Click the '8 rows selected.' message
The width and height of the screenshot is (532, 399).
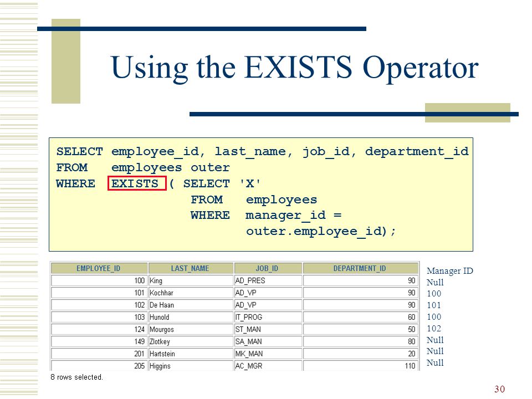(x=76, y=377)
